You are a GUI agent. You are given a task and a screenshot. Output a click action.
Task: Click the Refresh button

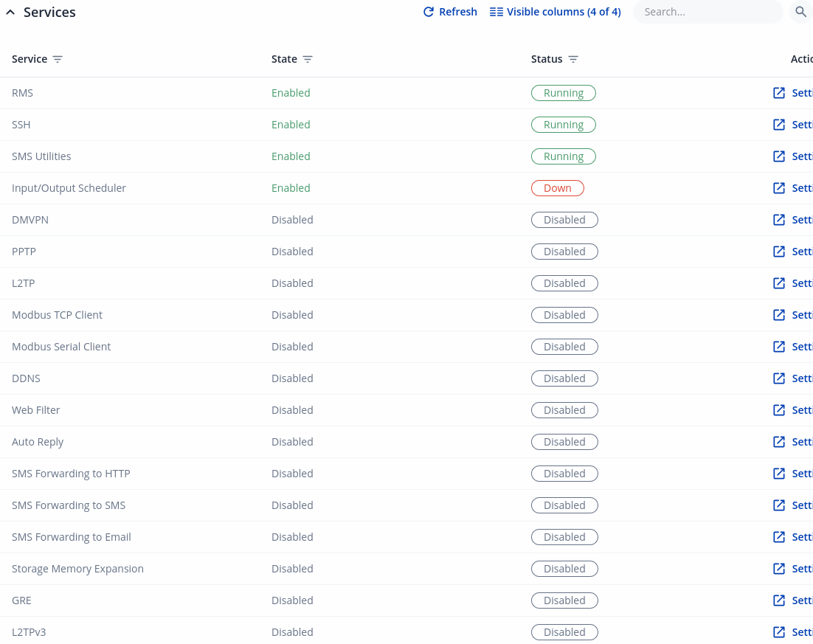coord(450,12)
